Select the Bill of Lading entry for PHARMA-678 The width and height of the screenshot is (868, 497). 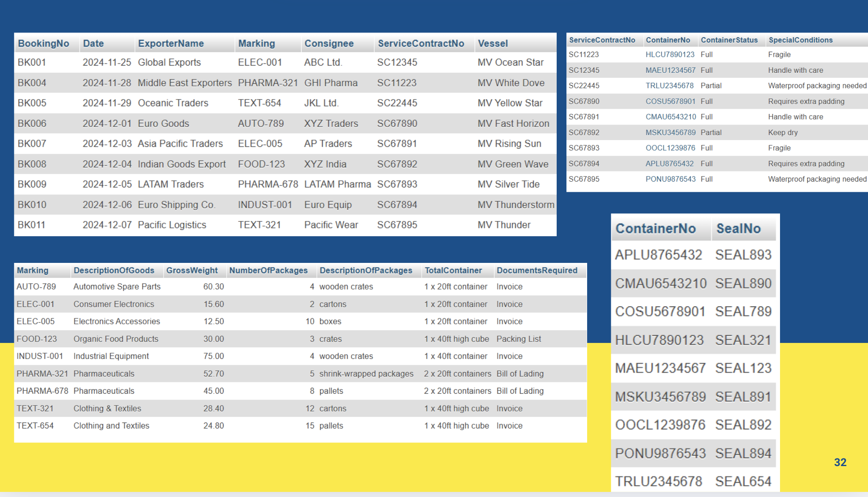click(x=520, y=391)
